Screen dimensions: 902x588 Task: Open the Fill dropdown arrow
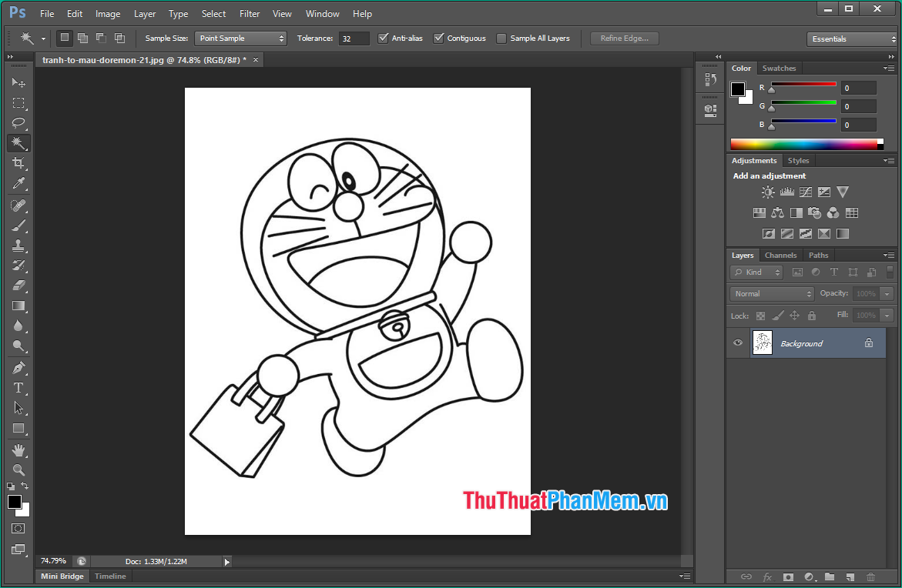tap(887, 316)
